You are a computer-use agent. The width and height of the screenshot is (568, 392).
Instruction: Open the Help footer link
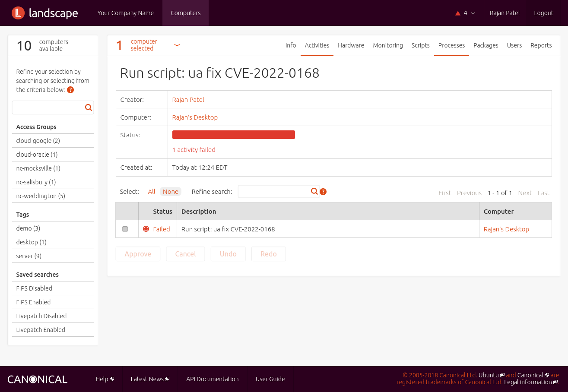tap(102, 379)
